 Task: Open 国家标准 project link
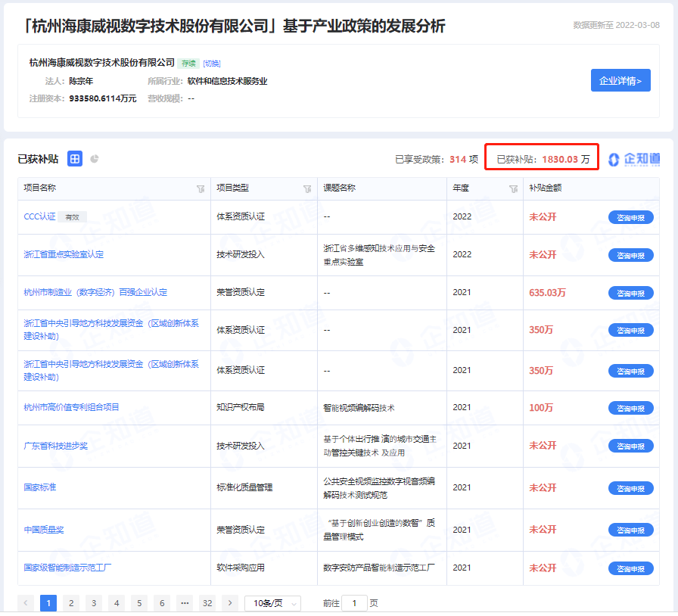pyautogui.click(x=40, y=487)
